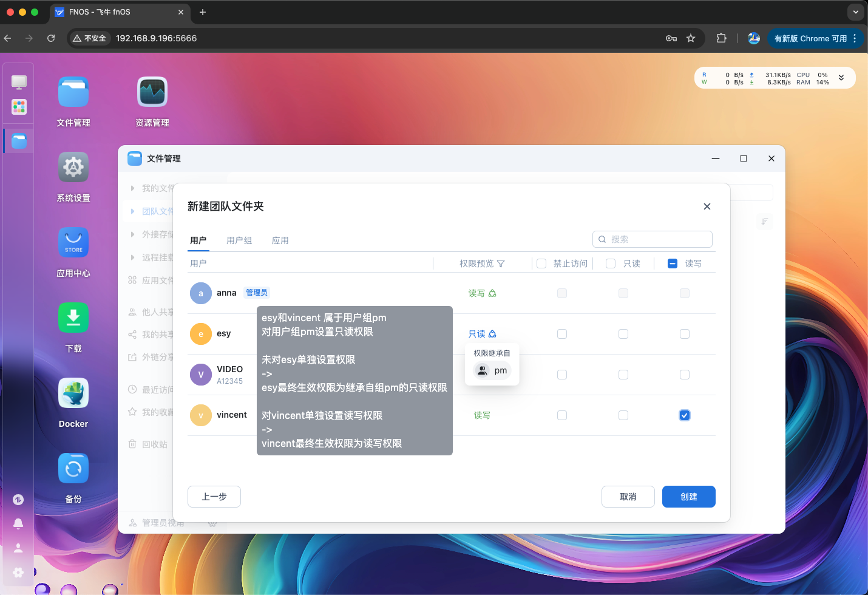Check the 读写 checkbox for VIDEO

pyautogui.click(x=684, y=375)
